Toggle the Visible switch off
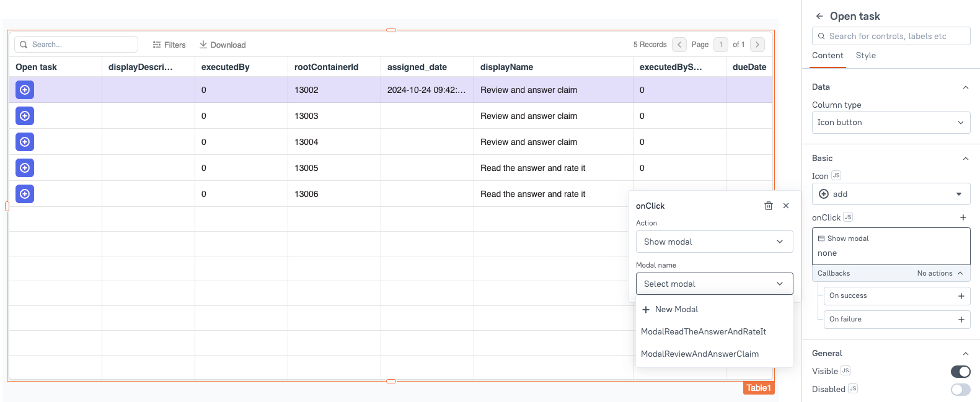The image size is (980, 402). 960,371
